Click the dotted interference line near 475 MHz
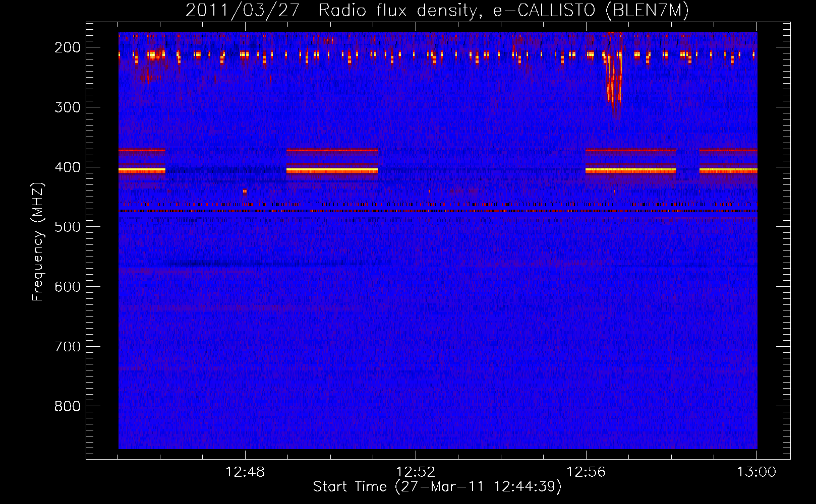 tap(438, 211)
